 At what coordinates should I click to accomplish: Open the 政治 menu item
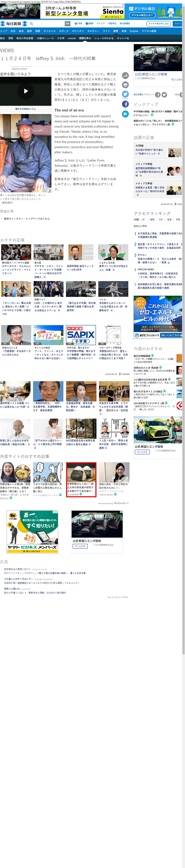point(21,31)
